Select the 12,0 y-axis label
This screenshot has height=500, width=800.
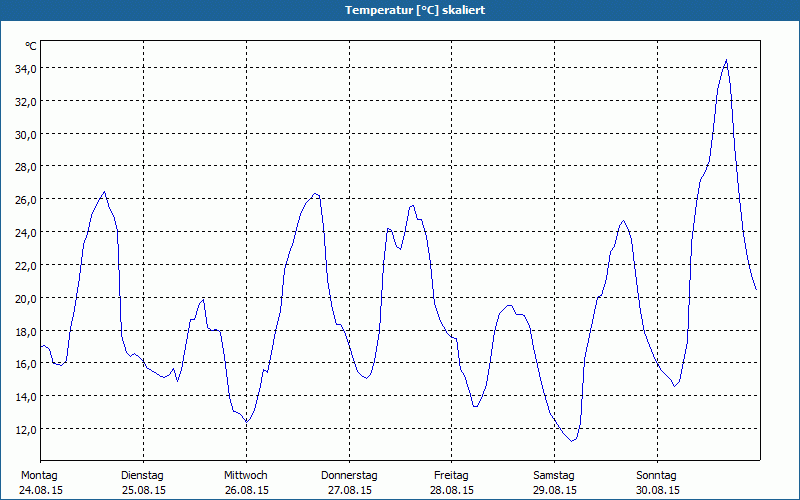tap(26, 430)
